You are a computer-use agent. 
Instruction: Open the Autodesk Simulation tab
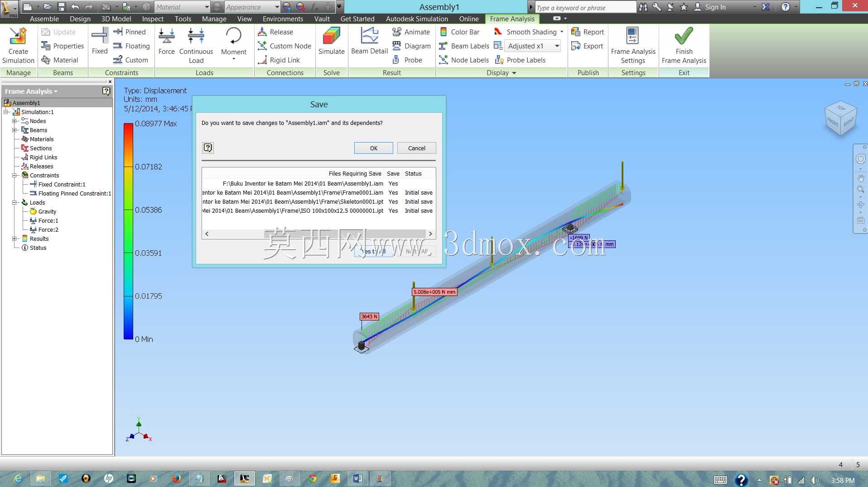tap(417, 19)
